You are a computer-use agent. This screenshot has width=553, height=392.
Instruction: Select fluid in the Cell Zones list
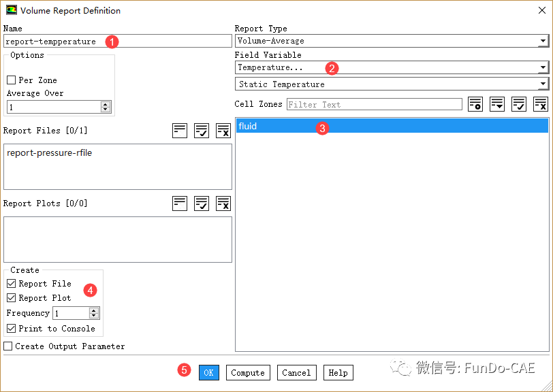(392, 126)
